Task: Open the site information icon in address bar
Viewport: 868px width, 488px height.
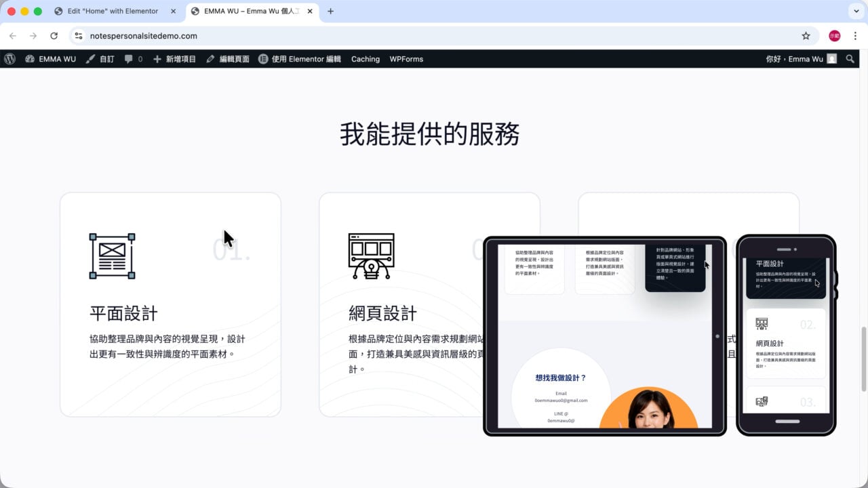Action: [x=79, y=36]
